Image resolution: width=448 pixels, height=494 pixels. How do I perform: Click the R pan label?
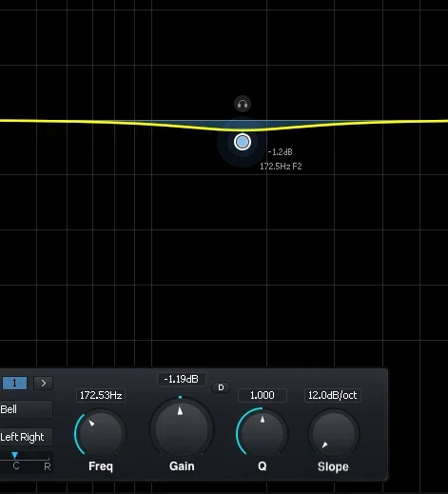(48, 466)
